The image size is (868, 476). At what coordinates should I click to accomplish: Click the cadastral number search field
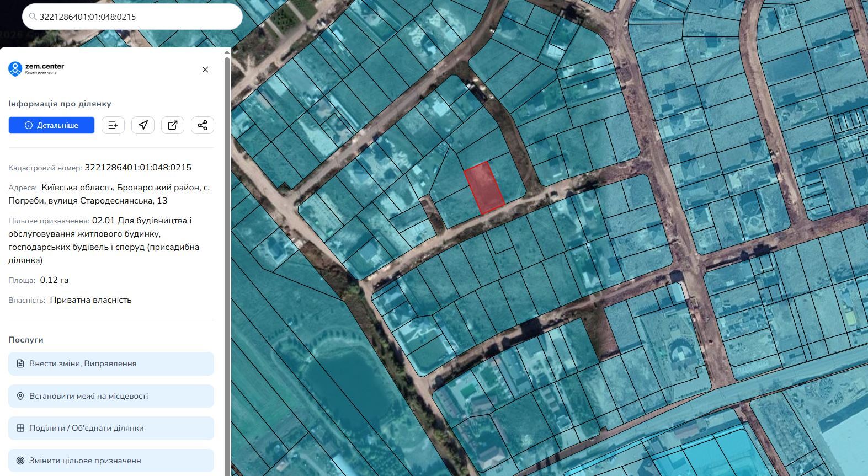132,17
